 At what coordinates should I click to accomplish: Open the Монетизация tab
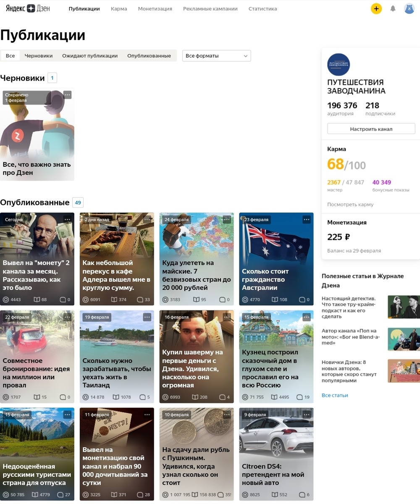coord(155,9)
